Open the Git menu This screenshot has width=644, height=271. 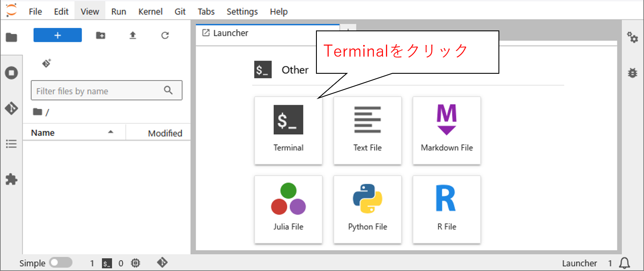(180, 12)
